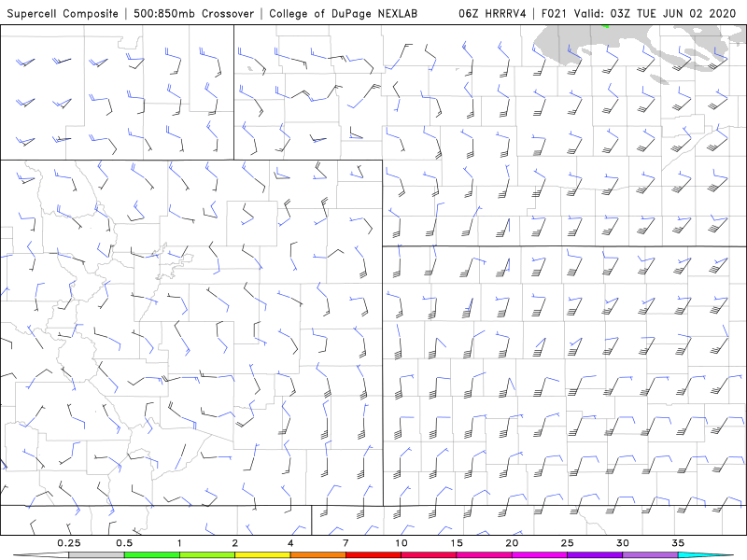
Task: Click the magenta 20–25 legend segment
Action: 540,555
